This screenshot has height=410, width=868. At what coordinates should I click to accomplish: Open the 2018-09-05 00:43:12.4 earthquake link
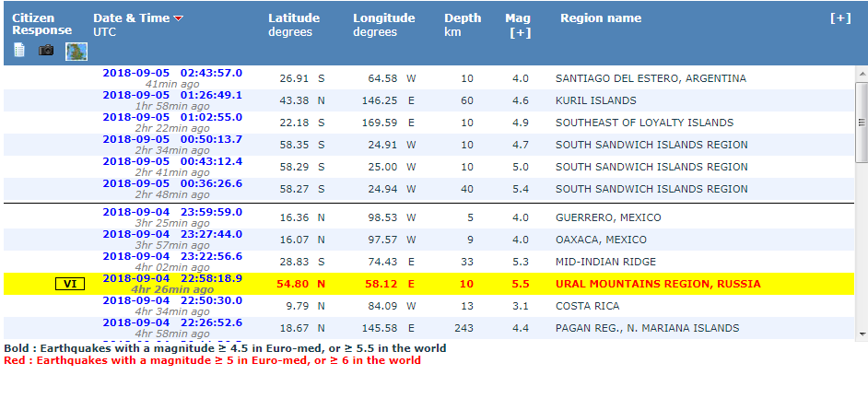pos(172,161)
